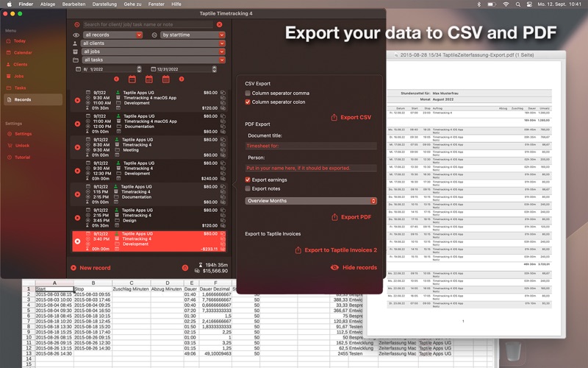Click play on the 8:30 AM Meeting record
This screenshot has height=368, width=588.
77,147
